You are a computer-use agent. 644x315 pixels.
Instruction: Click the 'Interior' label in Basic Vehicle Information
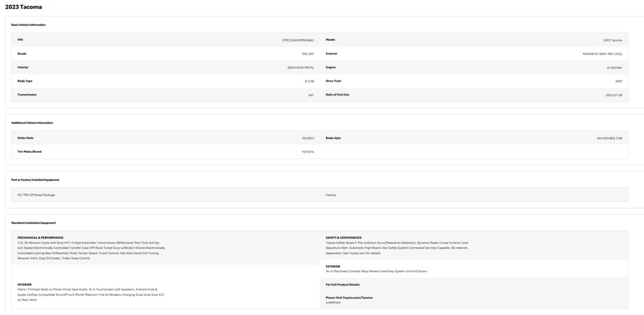tap(23, 67)
